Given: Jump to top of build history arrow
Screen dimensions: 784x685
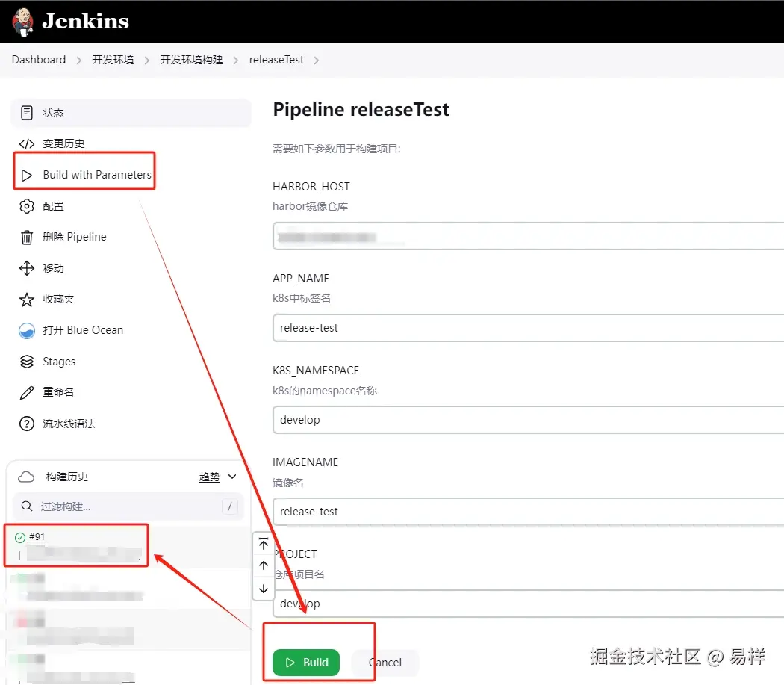Looking at the screenshot, I should click(264, 543).
